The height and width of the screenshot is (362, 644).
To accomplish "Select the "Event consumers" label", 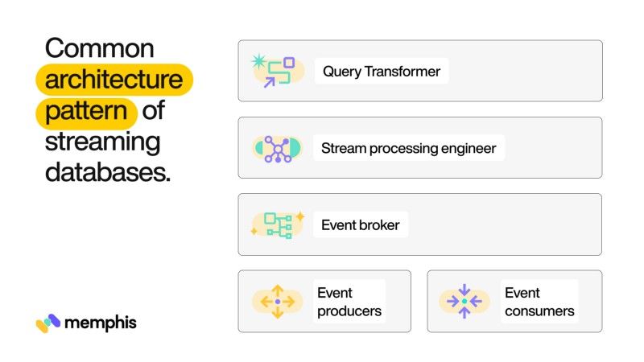I will tap(539, 302).
